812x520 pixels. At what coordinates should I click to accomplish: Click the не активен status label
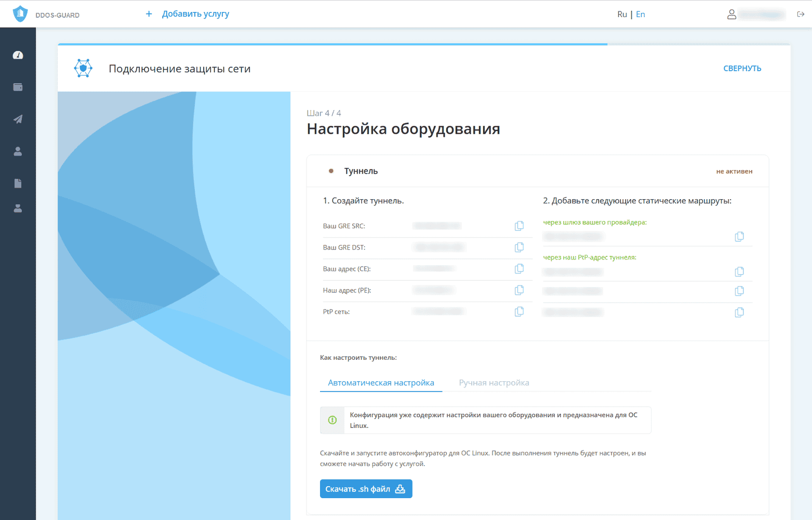pos(734,172)
